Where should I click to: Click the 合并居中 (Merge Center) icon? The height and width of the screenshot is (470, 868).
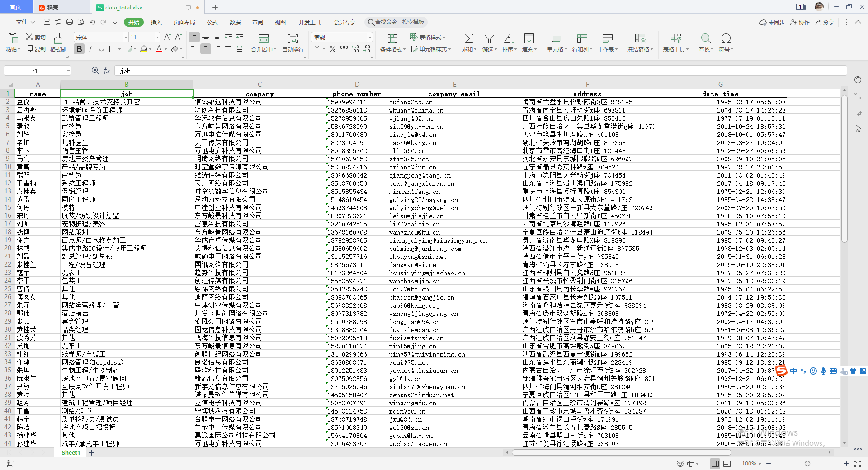coord(264,43)
